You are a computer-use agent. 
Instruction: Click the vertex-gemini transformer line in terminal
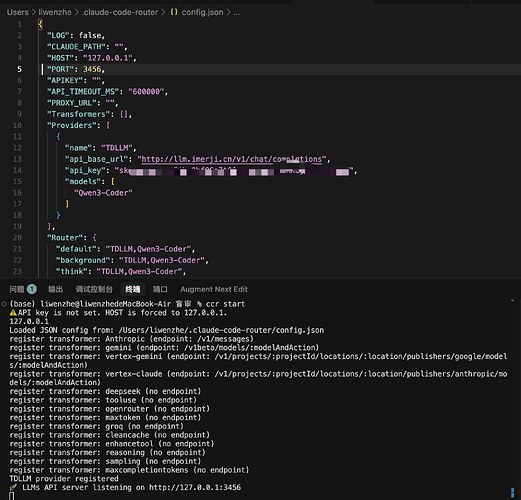[x=258, y=361]
